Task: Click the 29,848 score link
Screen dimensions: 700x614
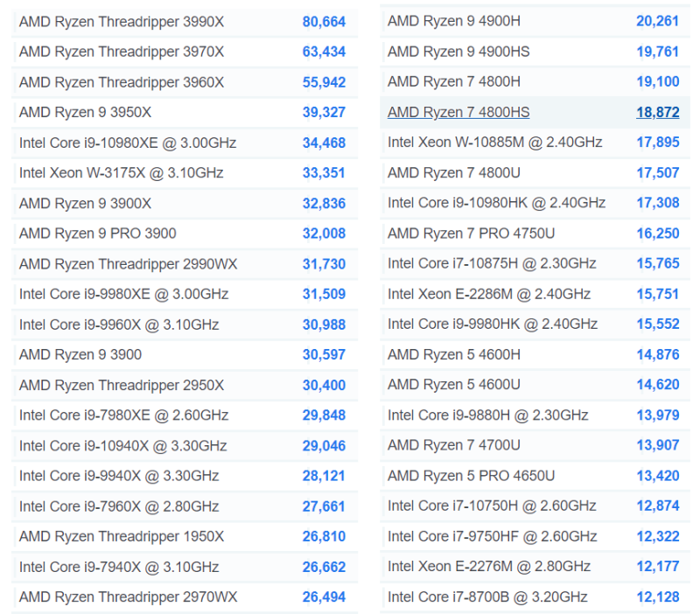Action: 324,415
